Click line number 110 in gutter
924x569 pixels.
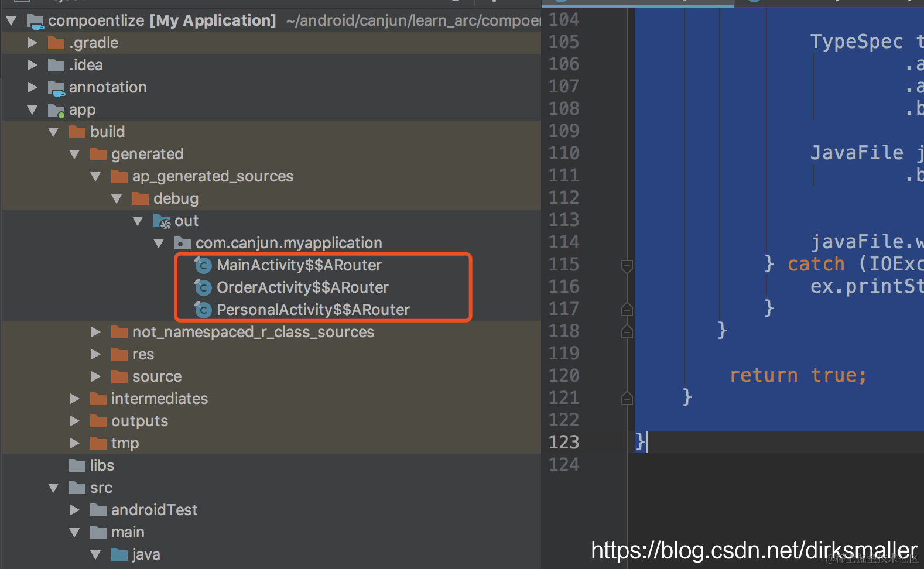tap(564, 153)
